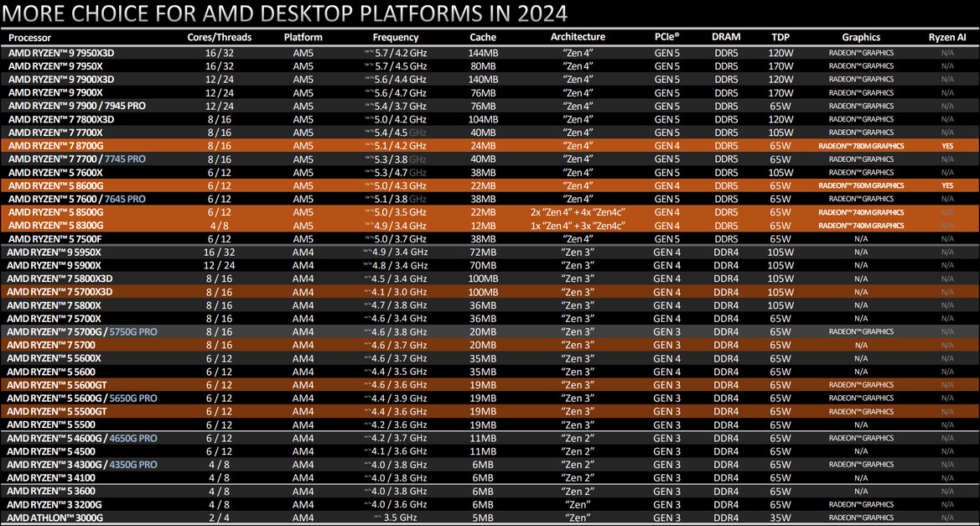Select the "140MB" cache value

pyautogui.click(x=483, y=80)
